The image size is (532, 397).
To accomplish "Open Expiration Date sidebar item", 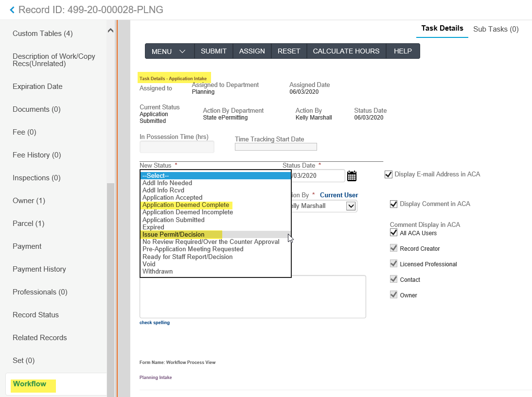I will (37, 86).
